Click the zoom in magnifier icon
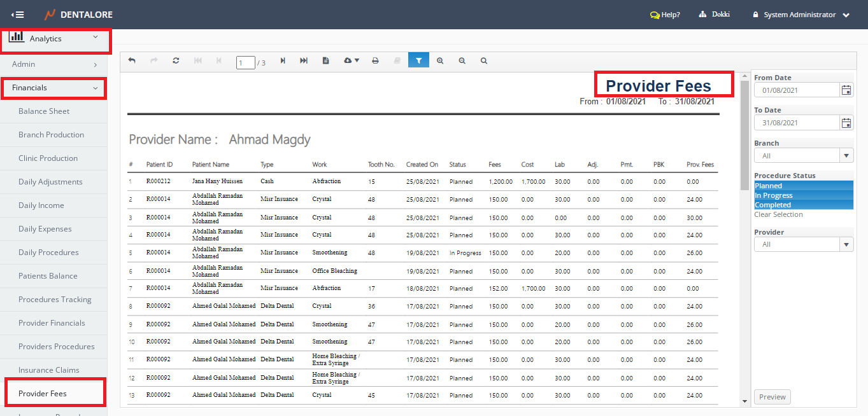The width and height of the screenshot is (868, 416). pos(440,61)
